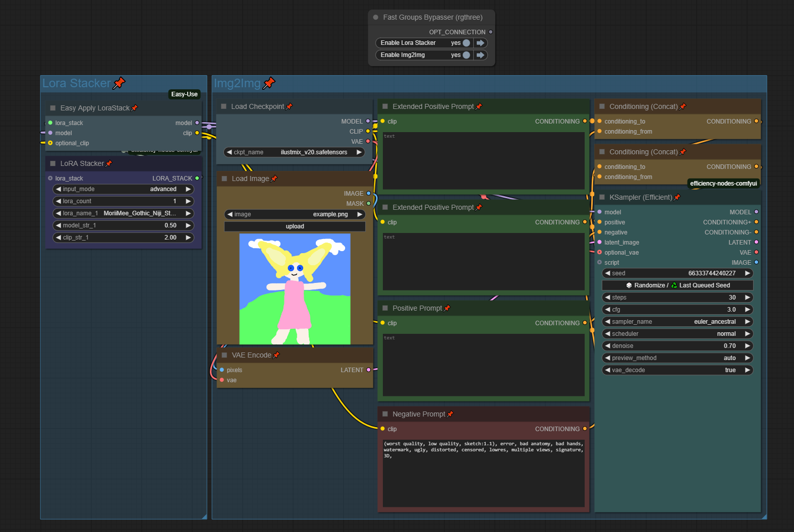Click the Easy-Use badge on Lora Stacker
Viewport: 794px width, 532px height.
pos(184,94)
